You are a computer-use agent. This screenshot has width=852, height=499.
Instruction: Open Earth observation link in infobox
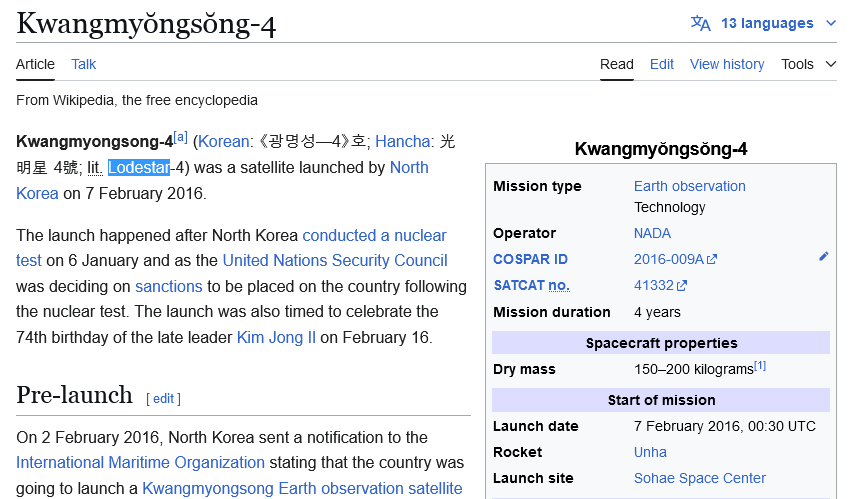pyautogui.click(x=690, y=186)
